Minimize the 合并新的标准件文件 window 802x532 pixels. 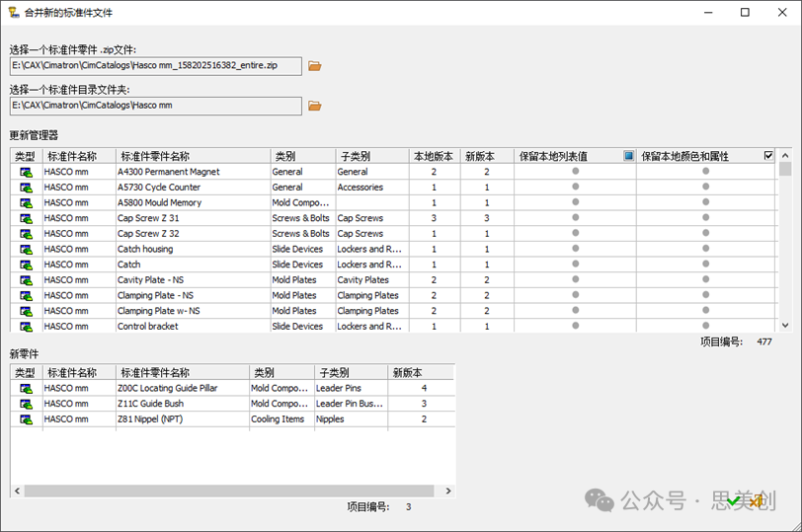[708, 12]
